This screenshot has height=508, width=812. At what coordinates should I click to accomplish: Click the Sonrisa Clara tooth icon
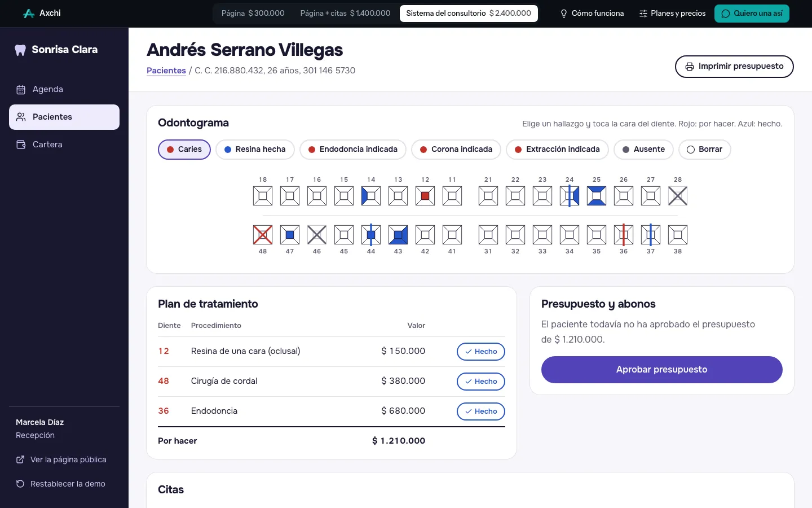[x=20, y=50]
